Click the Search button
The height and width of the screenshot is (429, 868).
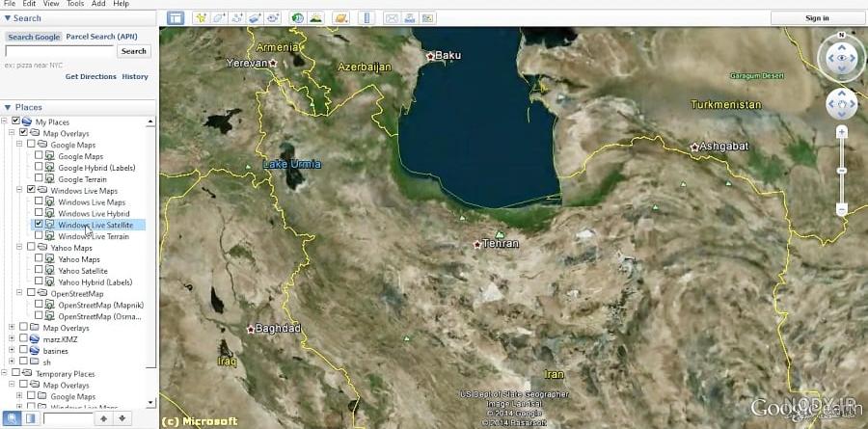click(x=133, y=51)
